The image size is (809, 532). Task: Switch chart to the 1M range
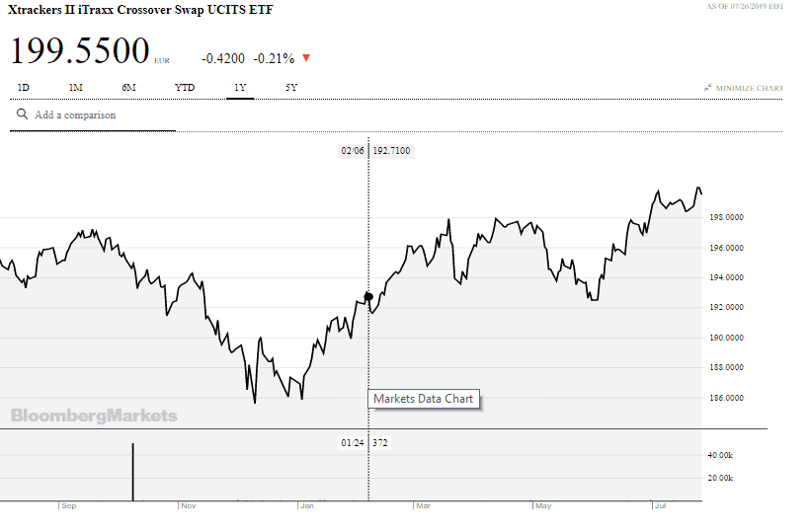point(75,88)
